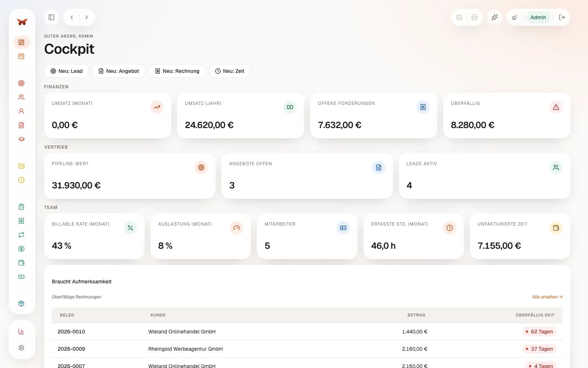Click the percent icon on Billable Rate card
Viewport: 588px width, 368px height.
coord(130,228)
